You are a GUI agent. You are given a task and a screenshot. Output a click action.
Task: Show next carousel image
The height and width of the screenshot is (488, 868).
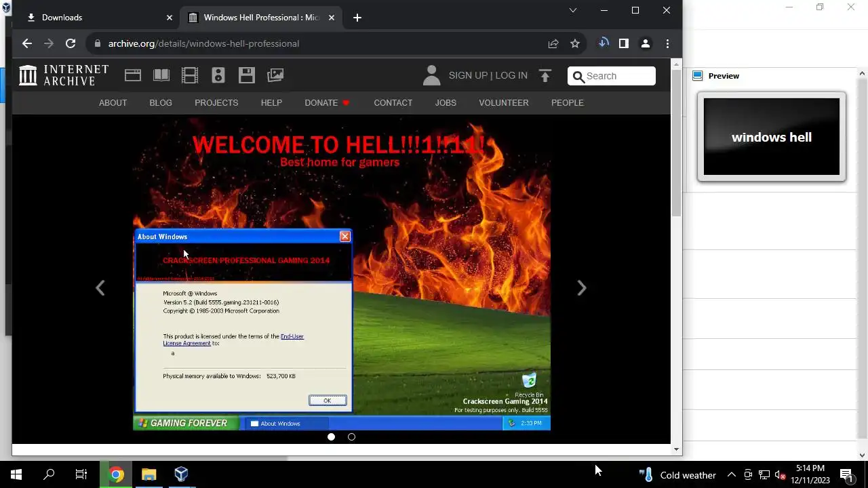pyautogui.click(x=581, y=288)
